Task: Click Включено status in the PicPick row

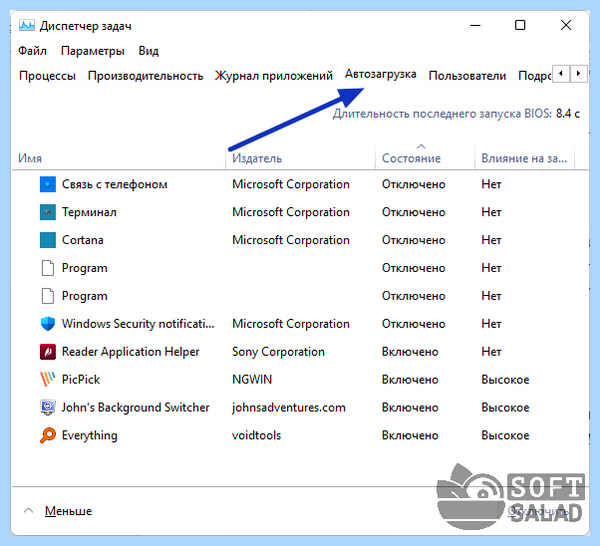Action: 410,380
